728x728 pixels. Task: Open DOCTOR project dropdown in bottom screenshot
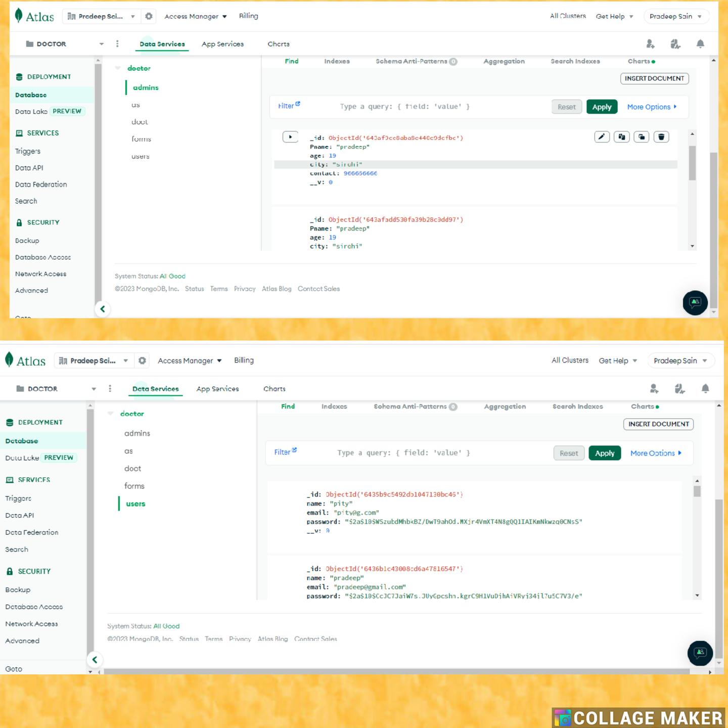coord(56,388)
